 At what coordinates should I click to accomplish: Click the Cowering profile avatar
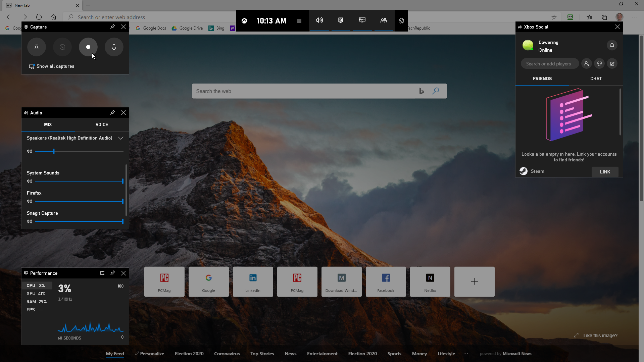pos(528,45)
